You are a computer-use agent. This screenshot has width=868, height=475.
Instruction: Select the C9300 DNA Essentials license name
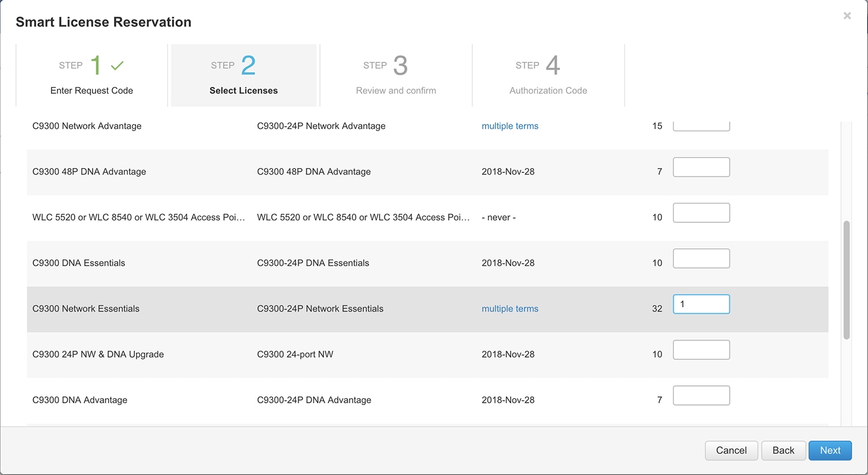(x=79, y=263)
